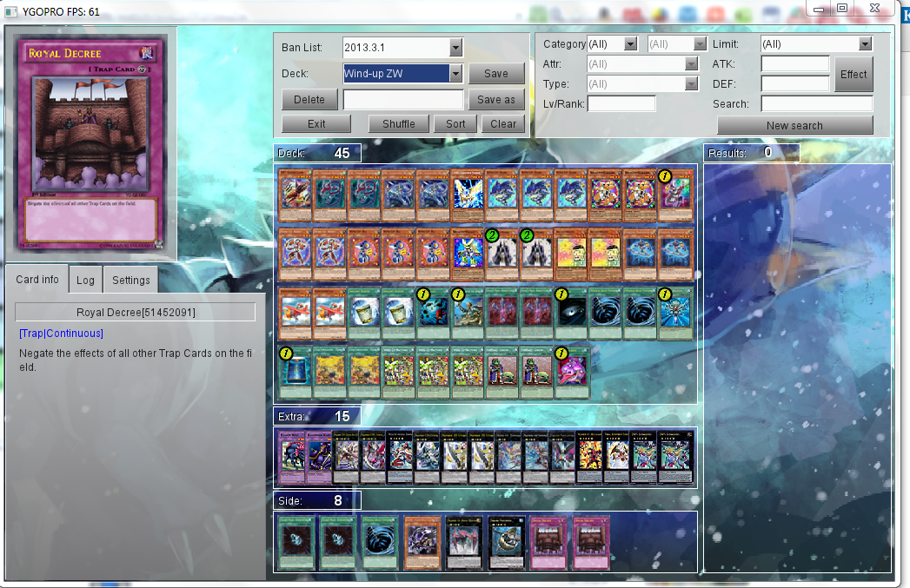Screen dimensions: 910x588
Task: Open the Log tab
Action: [85, 280]
